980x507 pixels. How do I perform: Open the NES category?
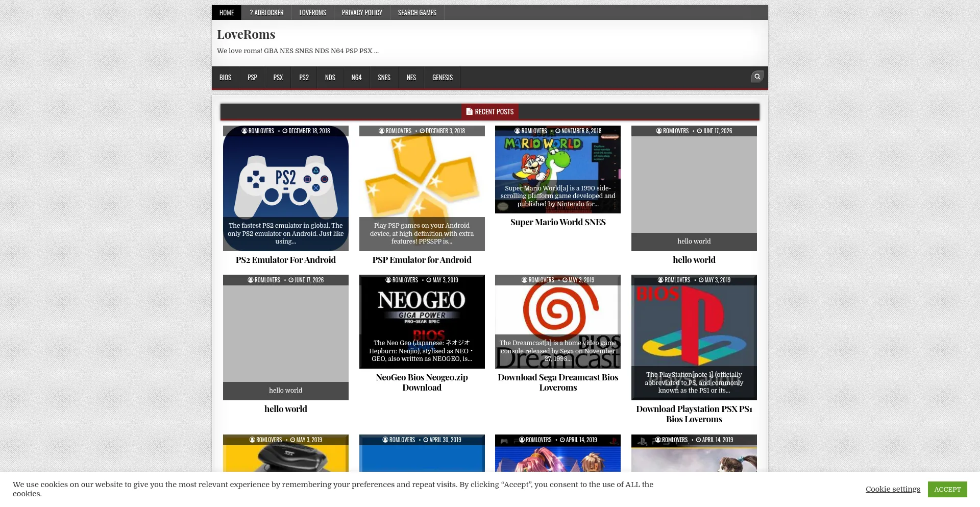(x=411, y=78)
